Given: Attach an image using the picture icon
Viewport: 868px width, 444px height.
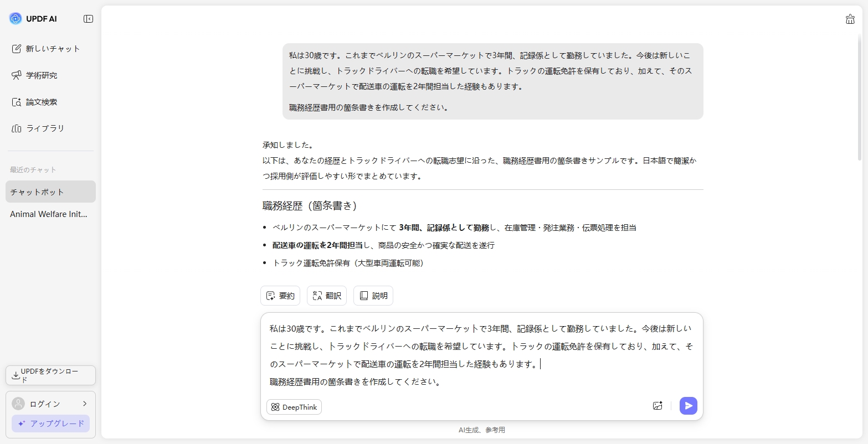Looking at the screenshot, I should [x=658, y=405].
